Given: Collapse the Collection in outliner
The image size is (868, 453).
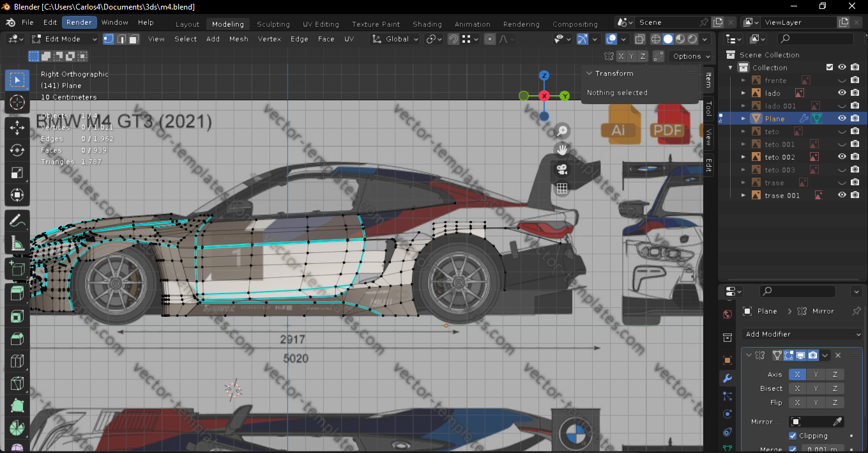Looking at the screenshot, I should (x=731, y=68).
